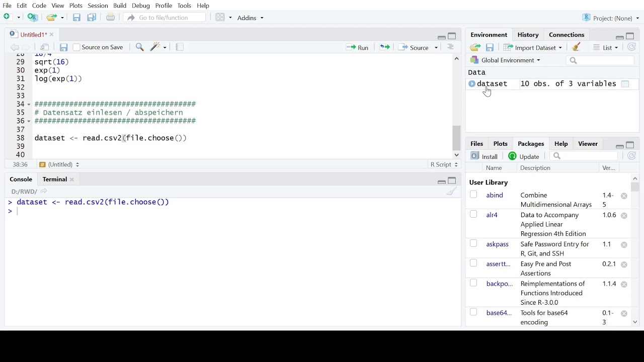Screen dimensions: 644x362
Task: Switch the List view dropdown
Action: coord(606,48)
